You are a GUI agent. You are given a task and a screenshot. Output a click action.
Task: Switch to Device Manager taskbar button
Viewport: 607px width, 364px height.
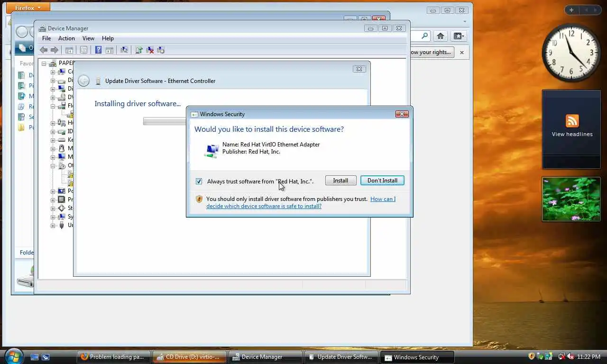pyautogui.click(x=266, y=357)
